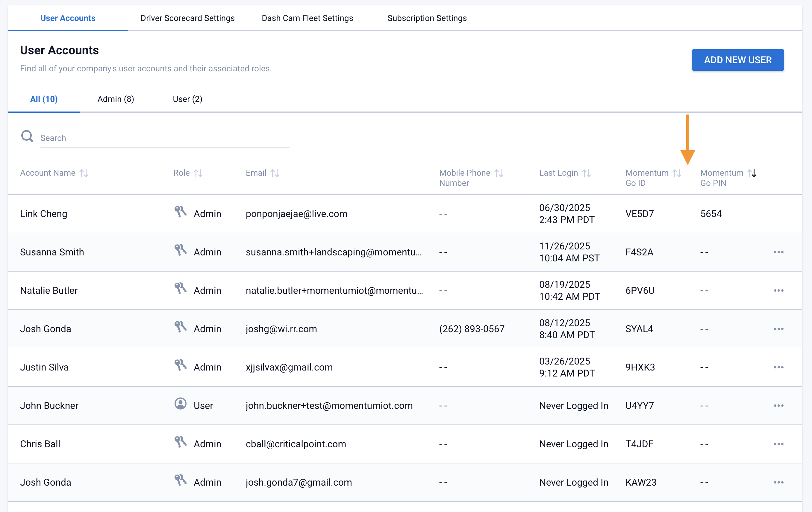Click the ADD NEW USER button
This screenshot has height=512, width=812.
point(737,60)
